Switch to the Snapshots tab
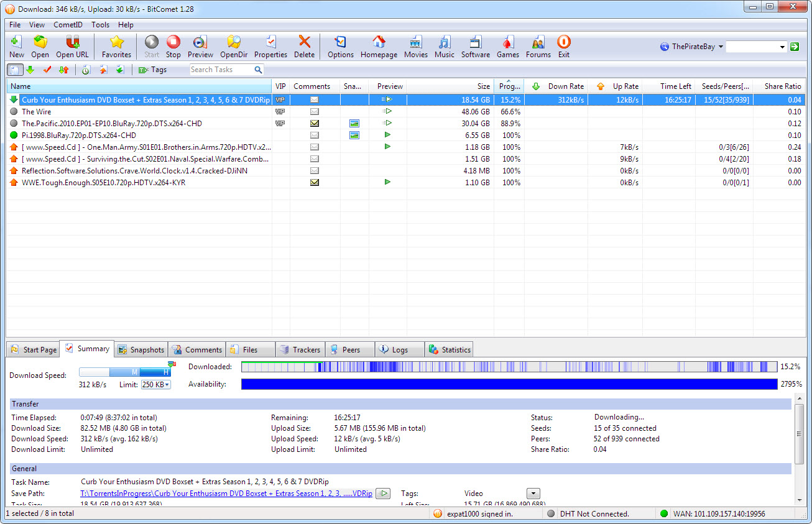Image resolution: width=812 pixels, height=524 pixels. [141, 350]
